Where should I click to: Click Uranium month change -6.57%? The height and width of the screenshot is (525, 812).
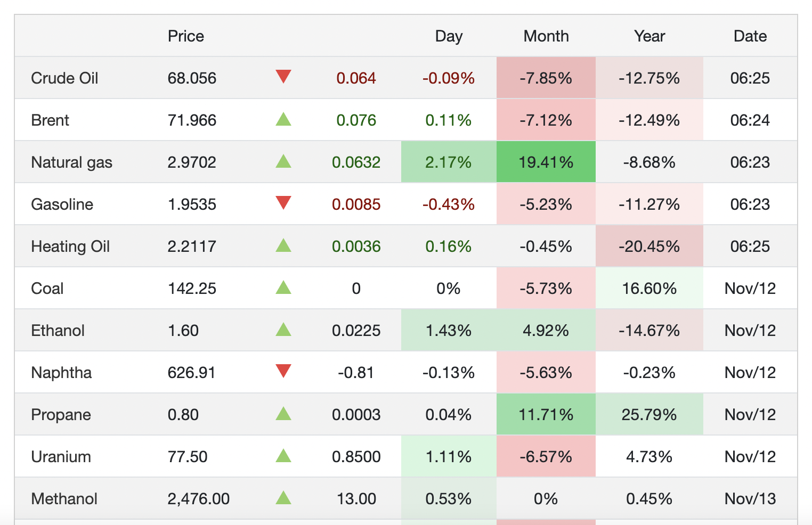pyautogui.click(x=546, y=457)
